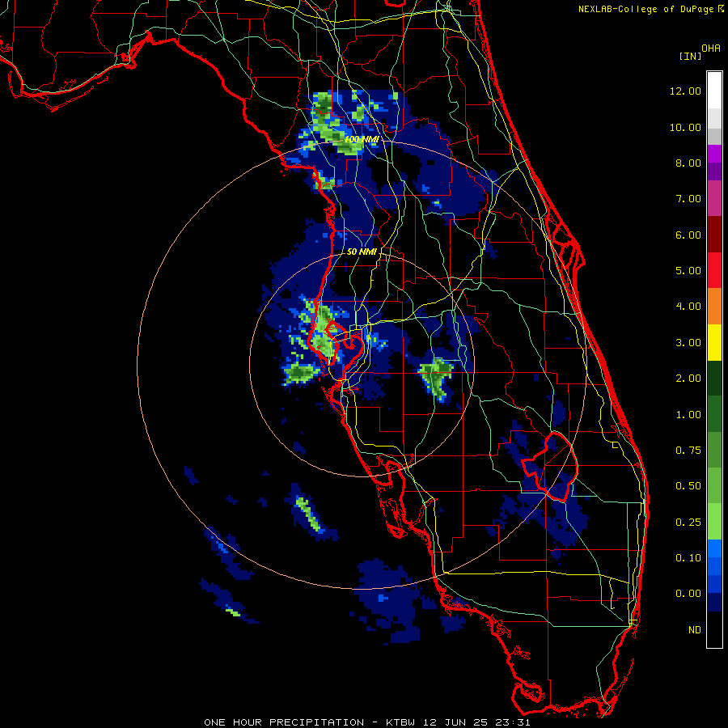Click the 2.00 legend value
This screenshot has width=728, height=728.
pos(688,379)
